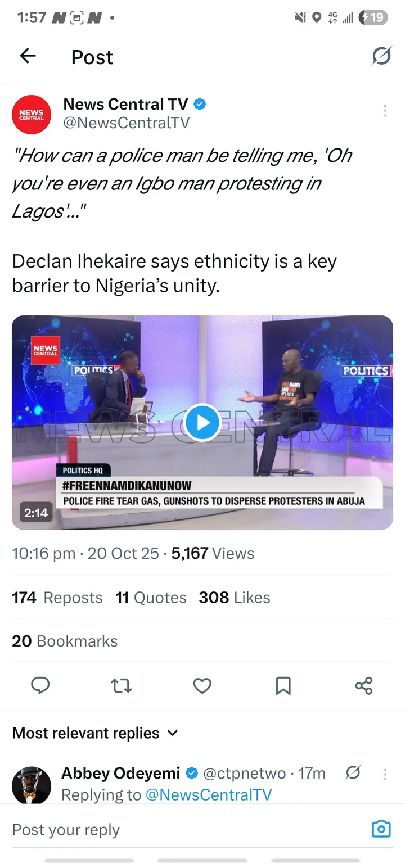Open the three-dot menu on News Central TV's post

tap(385, 111)
